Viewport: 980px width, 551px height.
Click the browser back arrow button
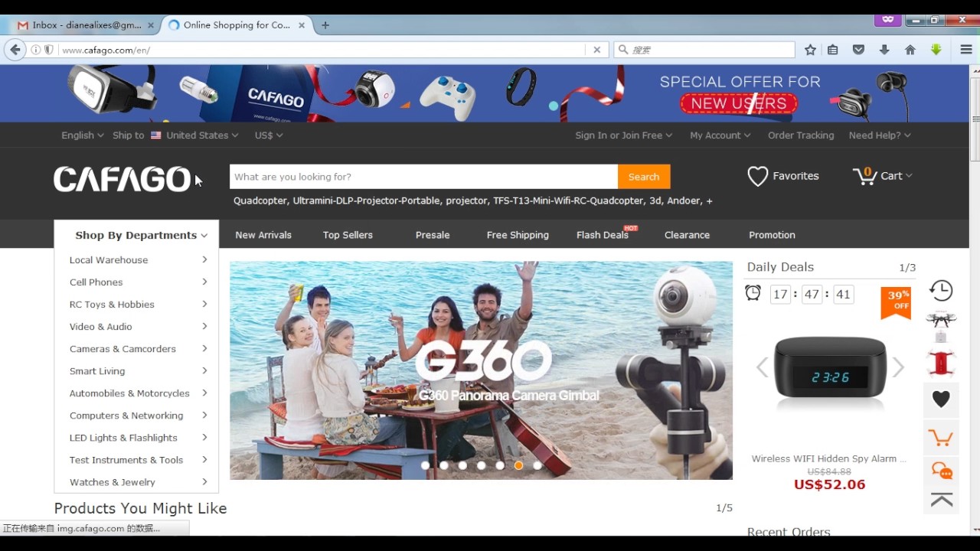click(15, 50)
